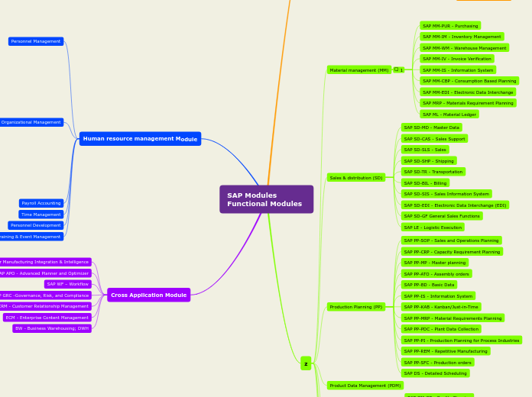The width and height of the screenshot is (532, 397).
Task: Click SAP DS - Detailed Scheduling node
Action: click(435, 373)
